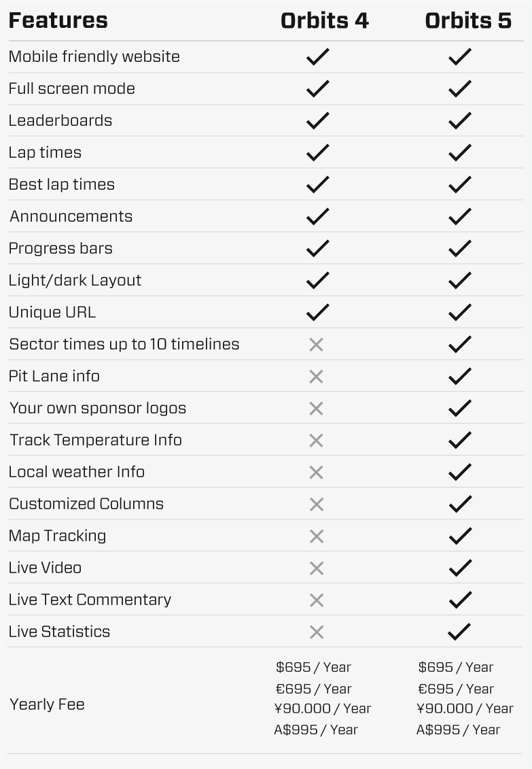Click Orbits 4 checkmark for Progress bars
The width and height of the screenshot is (532, 769).
[x=317, y=248]
